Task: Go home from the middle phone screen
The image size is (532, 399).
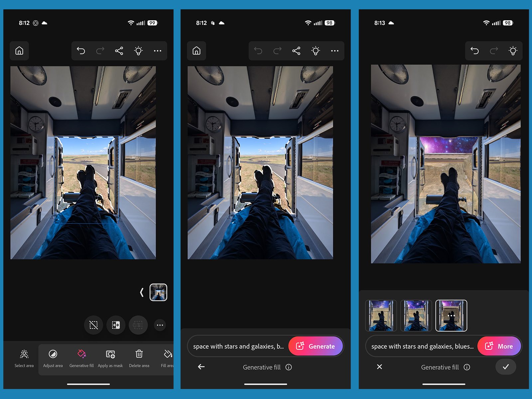Action: tap(197, 51)
